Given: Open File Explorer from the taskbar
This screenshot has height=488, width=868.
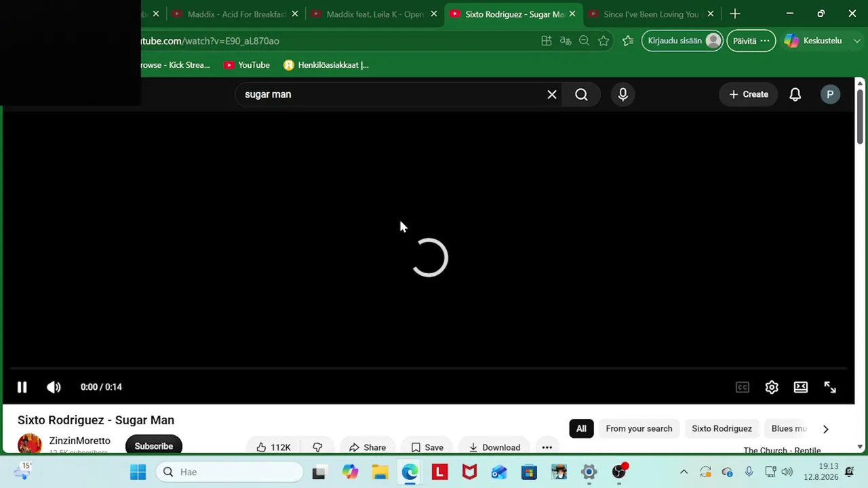Looking at the screenshot, I should (x=380, y=472).
